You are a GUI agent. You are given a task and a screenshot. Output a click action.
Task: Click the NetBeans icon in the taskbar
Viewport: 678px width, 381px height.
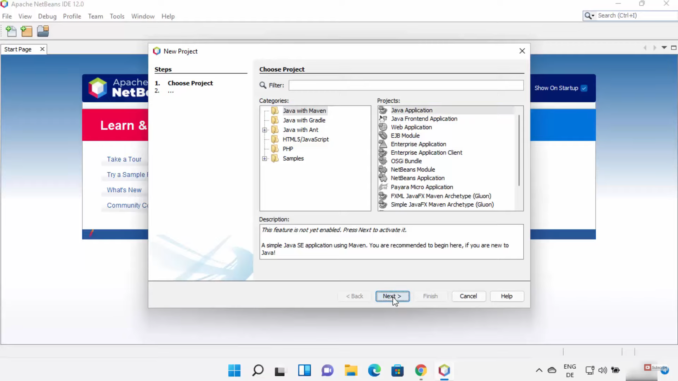pyautogui.click(x=444, y=370)
